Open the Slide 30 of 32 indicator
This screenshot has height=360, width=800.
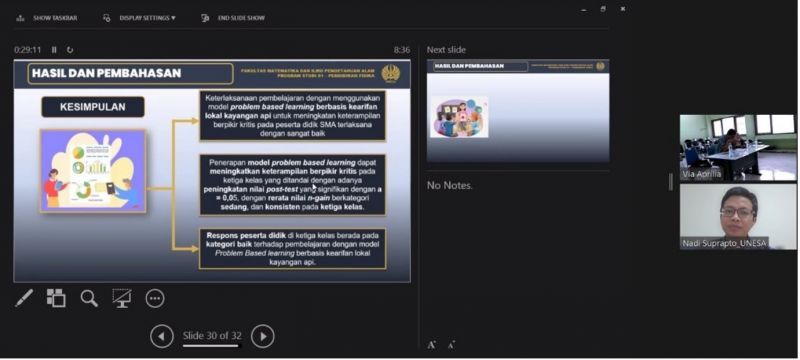[212, 337]
